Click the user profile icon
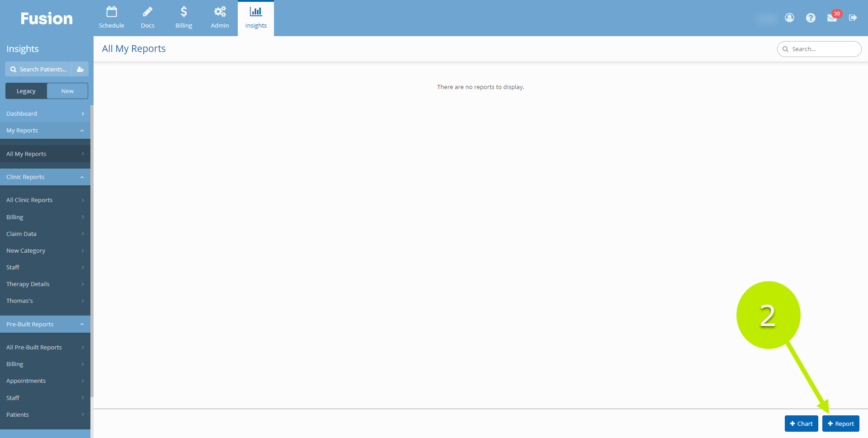 (x=789, y=18)
